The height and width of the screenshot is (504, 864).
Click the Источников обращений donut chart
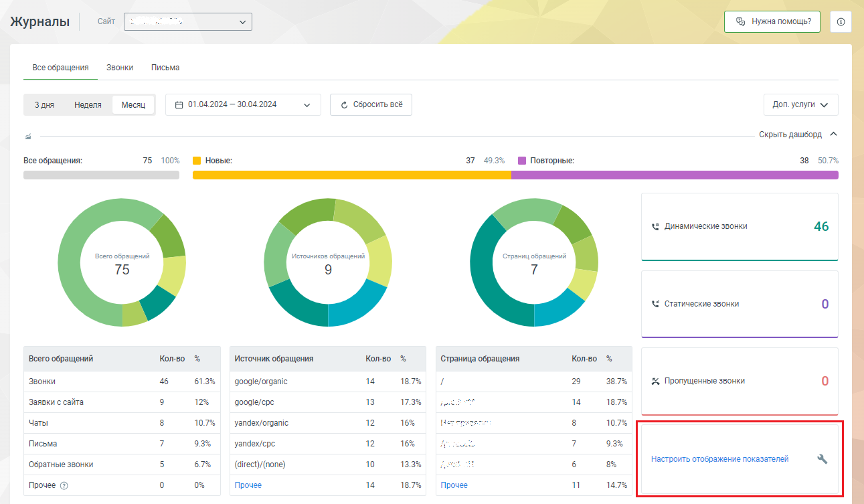328,263
